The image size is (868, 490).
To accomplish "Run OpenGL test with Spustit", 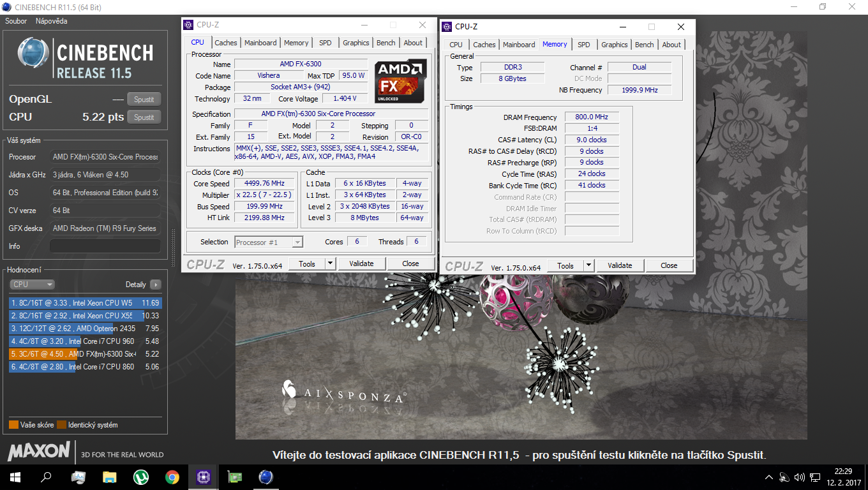I will (x=144, y=100).
